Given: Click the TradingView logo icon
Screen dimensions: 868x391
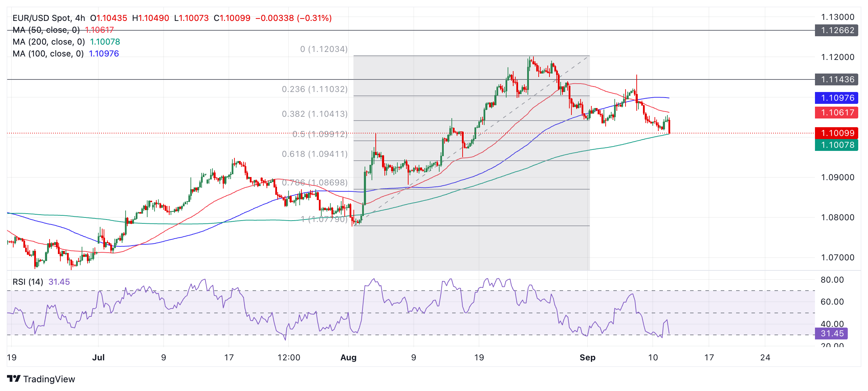Looking at the screenshot, I should click(x=14, y=378).
